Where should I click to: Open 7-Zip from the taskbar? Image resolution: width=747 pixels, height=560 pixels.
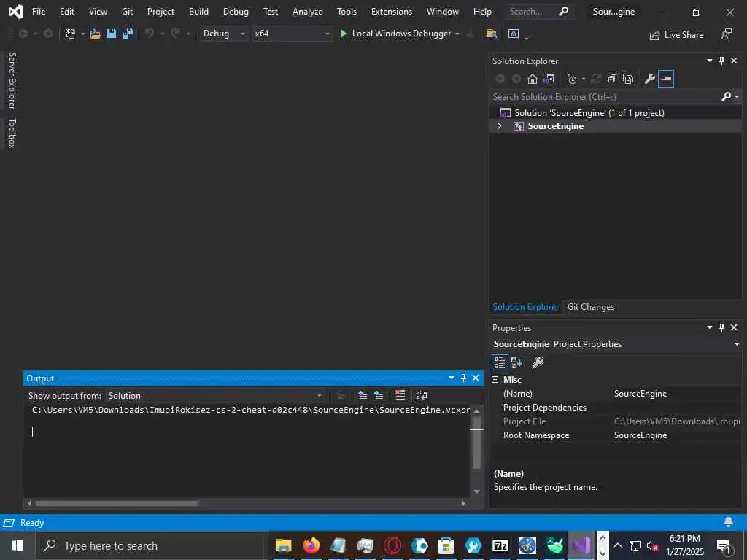pos(500,545)
